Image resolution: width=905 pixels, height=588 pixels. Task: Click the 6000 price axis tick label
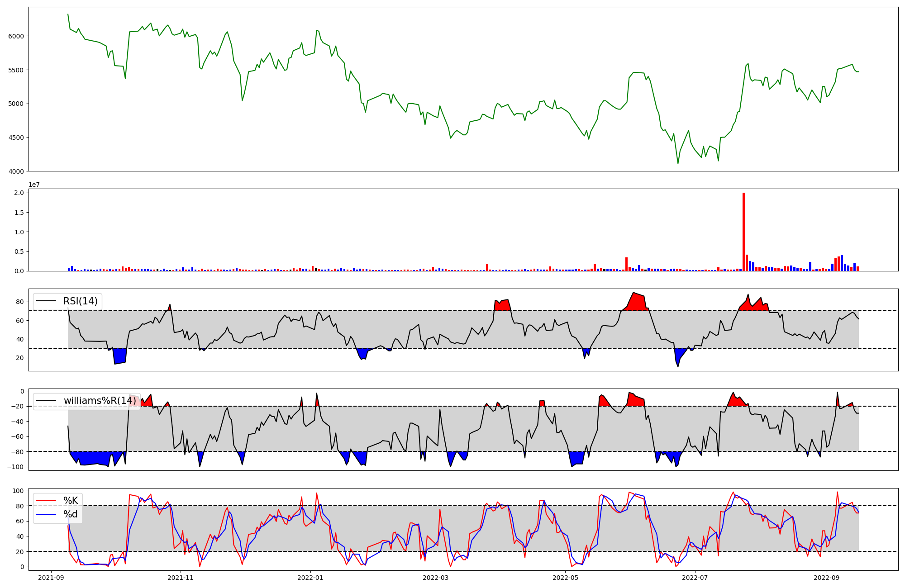click(x=16, y=36)
